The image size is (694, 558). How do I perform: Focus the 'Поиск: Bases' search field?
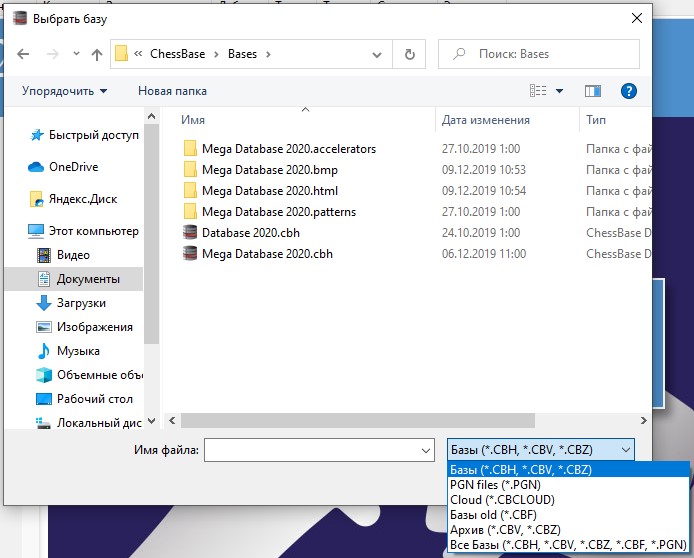[x=539, y=54]
